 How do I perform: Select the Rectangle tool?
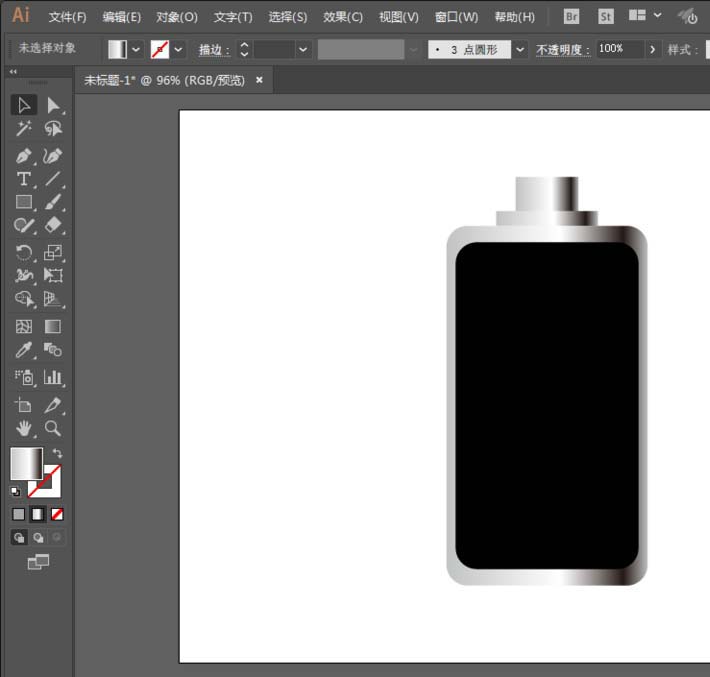[24, 203]
